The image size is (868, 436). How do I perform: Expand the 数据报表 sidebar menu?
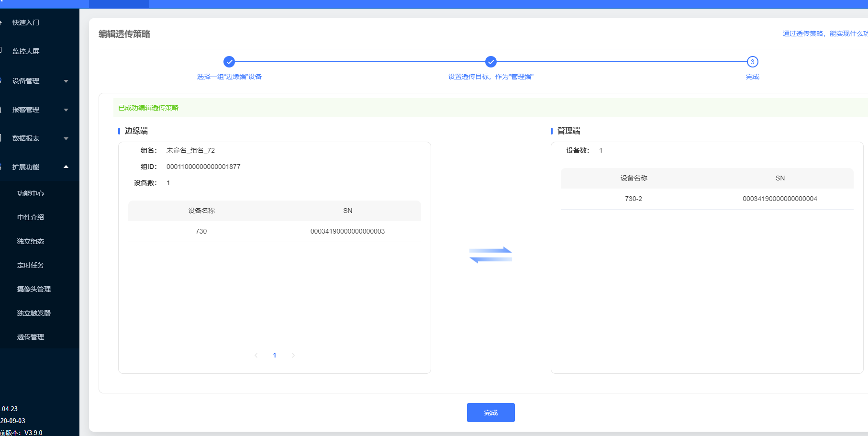click(x=38, y=138)
